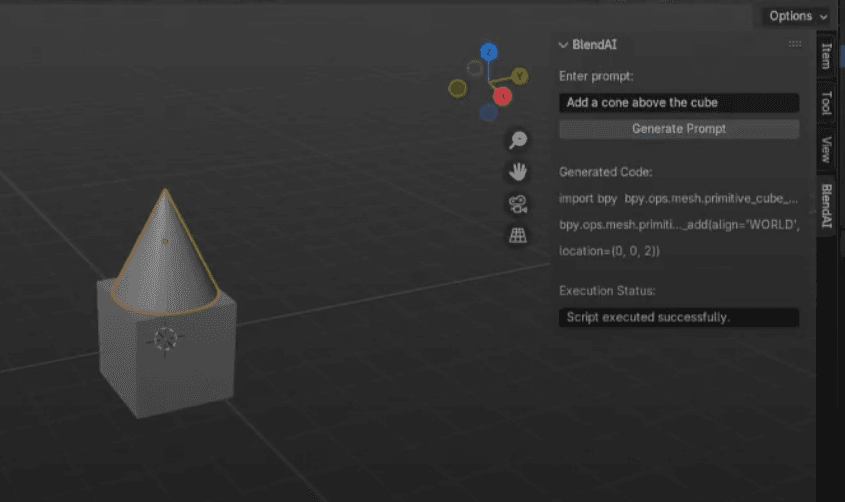845x502 pixels.
Task: Click the red X axis on gizmo
Action: (x=503, y=96)
